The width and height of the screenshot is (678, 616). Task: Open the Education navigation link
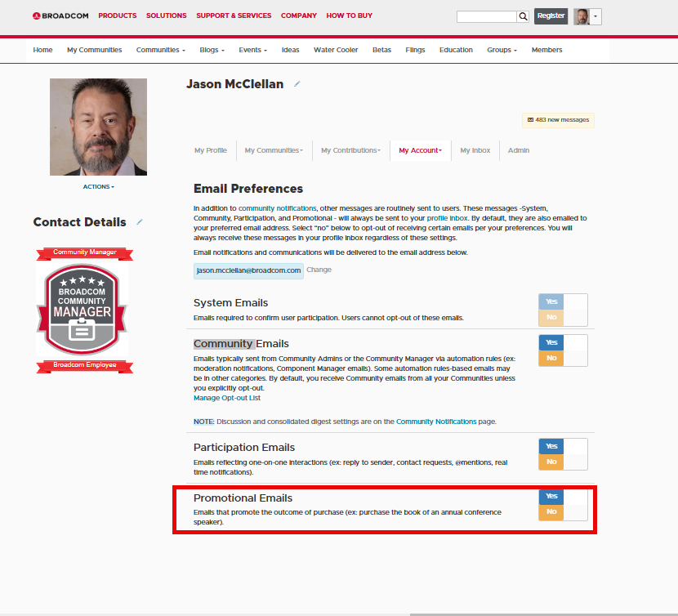point(456,50)
